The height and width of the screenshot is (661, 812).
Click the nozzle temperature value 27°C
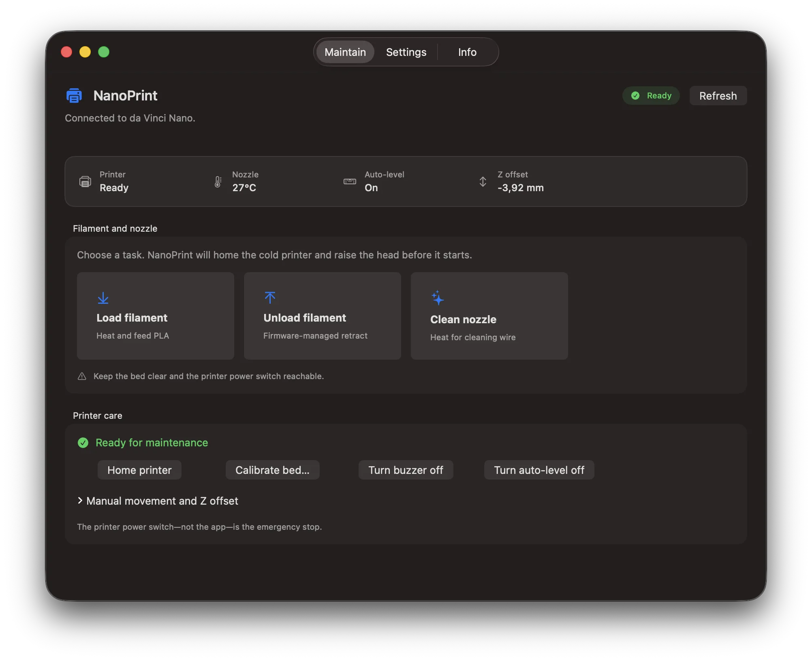244,188
